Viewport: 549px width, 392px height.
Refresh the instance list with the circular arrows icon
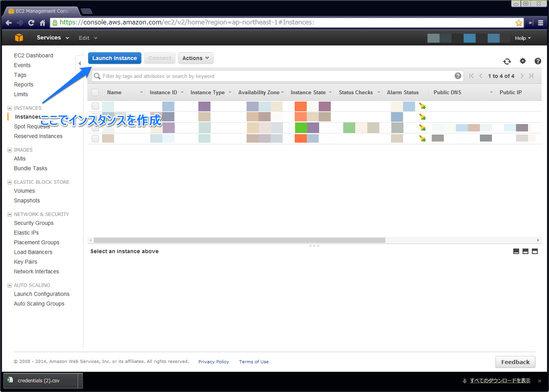coord(507,61)
